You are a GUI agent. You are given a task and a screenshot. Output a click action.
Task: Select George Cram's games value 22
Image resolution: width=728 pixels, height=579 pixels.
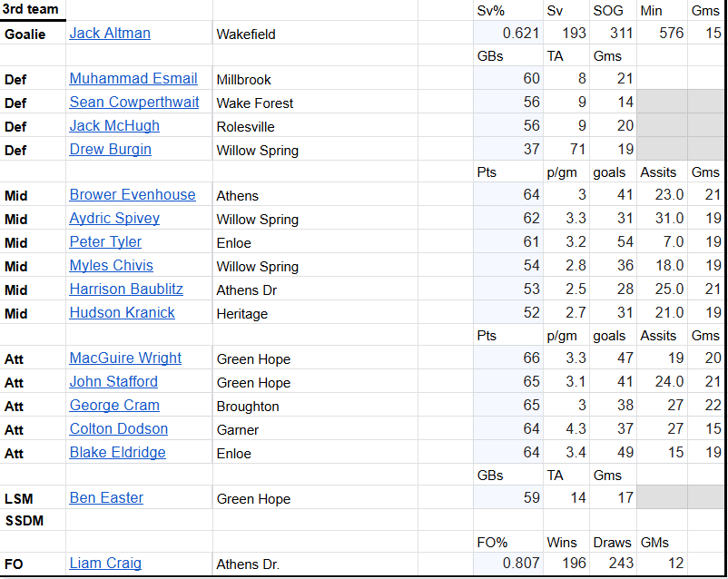coord(705,406)
